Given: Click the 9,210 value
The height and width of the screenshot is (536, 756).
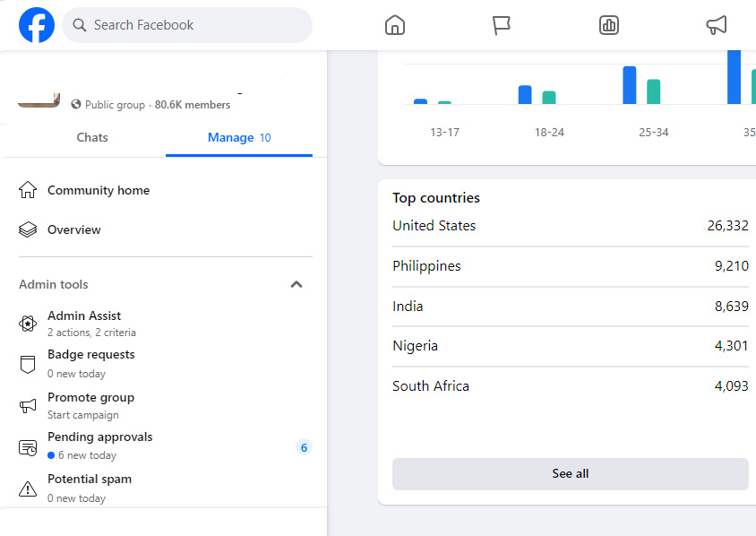Looking at the screenshot, I should click(732, 266).
